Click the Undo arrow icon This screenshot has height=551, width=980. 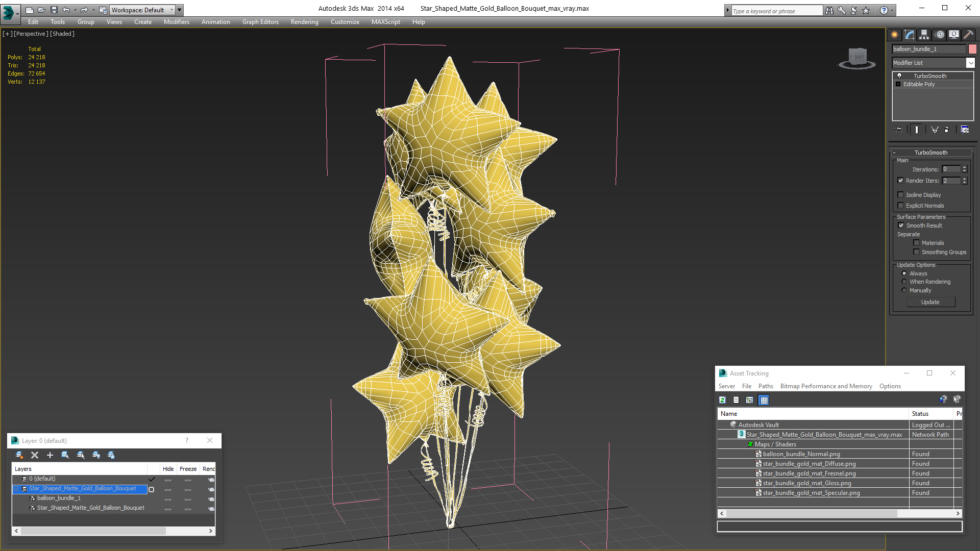tap(66, 10)
